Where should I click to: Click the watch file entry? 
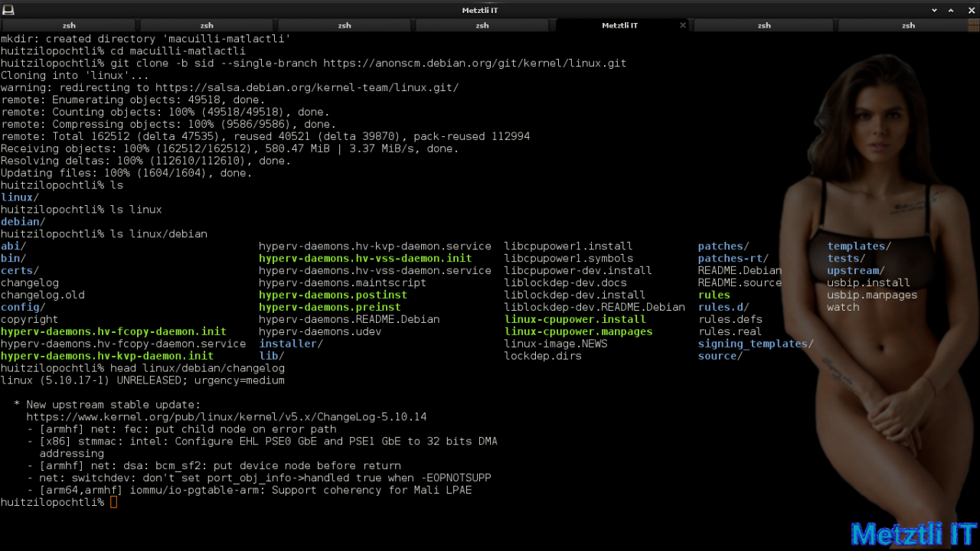tap(843, 307)
